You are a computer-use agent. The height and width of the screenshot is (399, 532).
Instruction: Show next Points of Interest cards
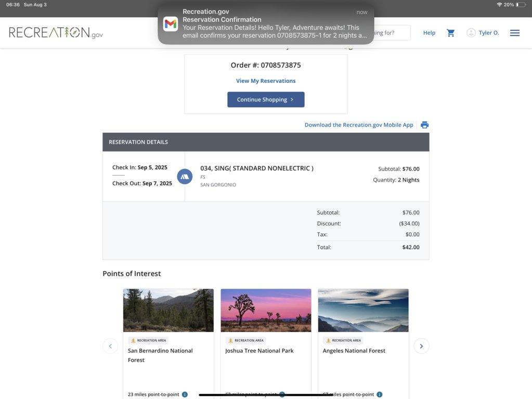click(x=421, y=346)
